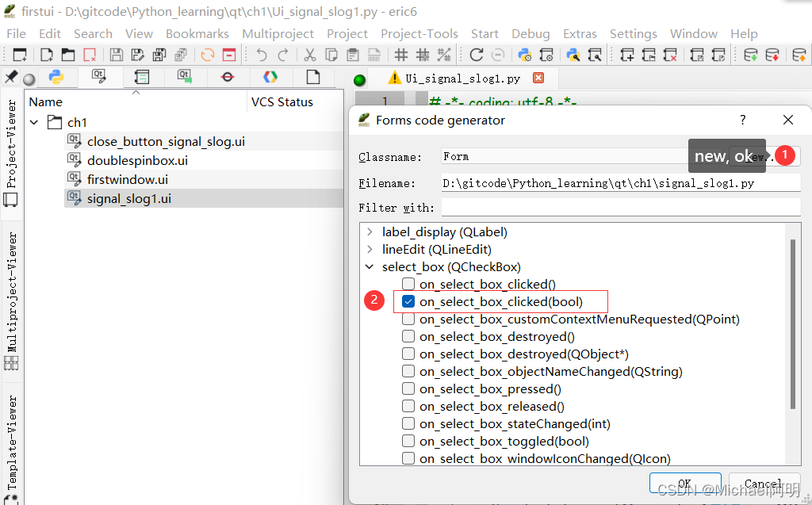The height and width of the screenshot is (505, 812).
Task: Click the Comment hash icon
Action: pyautogui.click(x=400, y=55)
